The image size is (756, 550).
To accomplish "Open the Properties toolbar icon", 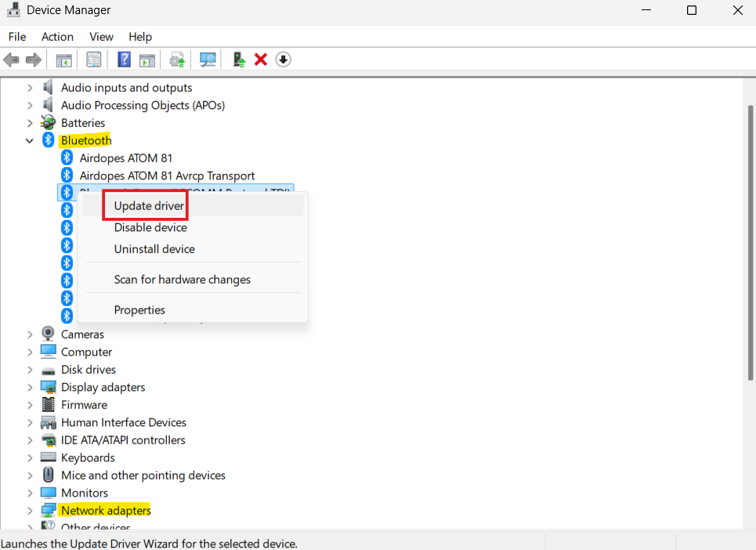I will click(x=93, y=60).
